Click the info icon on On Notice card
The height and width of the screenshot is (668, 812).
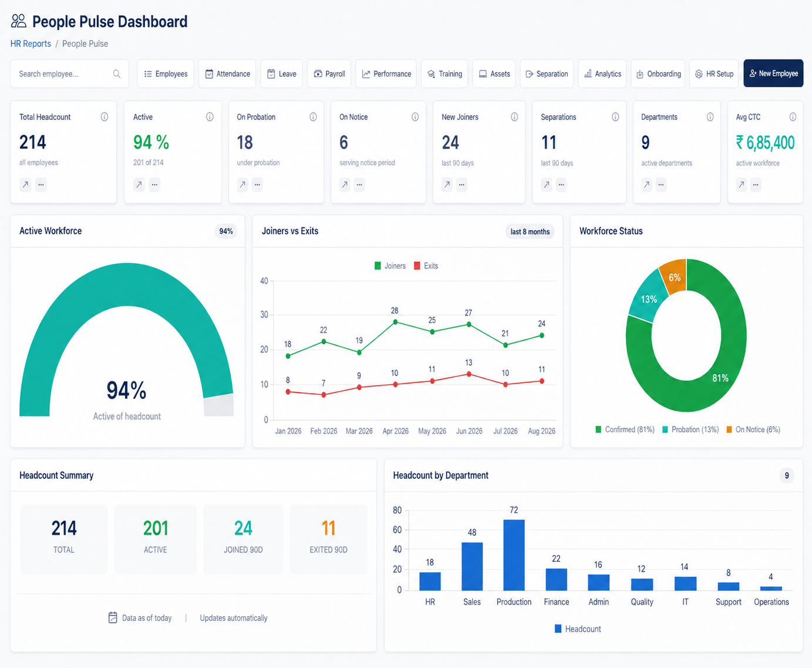(415, 117)
